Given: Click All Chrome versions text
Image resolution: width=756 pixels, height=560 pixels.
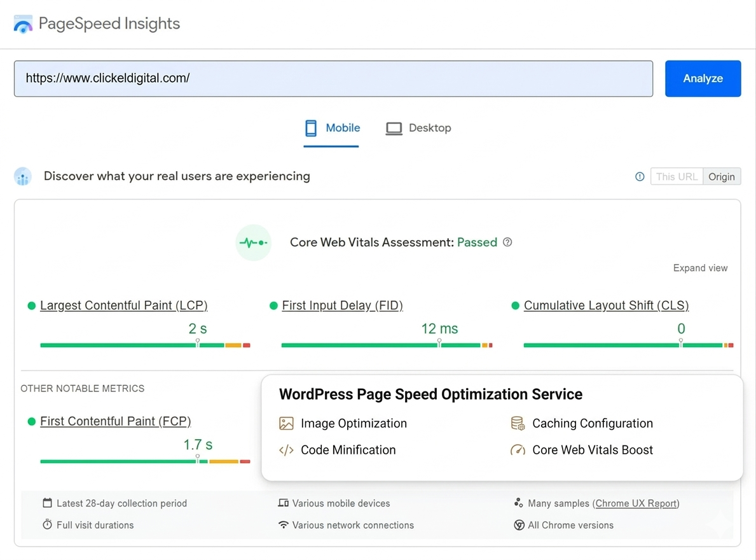Looking at the screenshot, I should coord(571,525).
